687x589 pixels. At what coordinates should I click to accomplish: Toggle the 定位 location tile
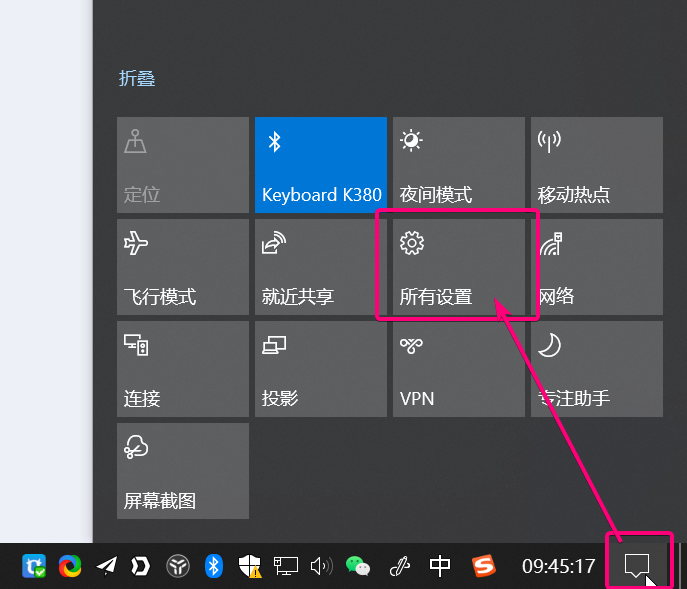coord(183,165)
